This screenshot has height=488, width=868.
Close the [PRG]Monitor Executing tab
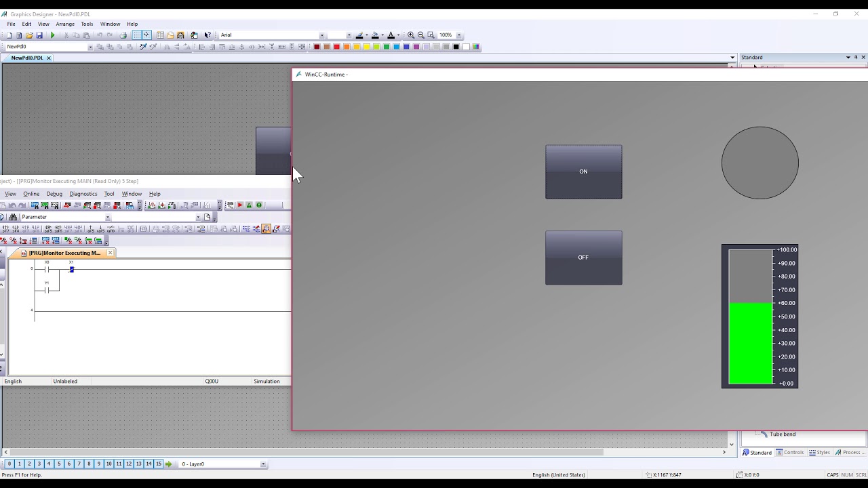click(x=110, y=253)
